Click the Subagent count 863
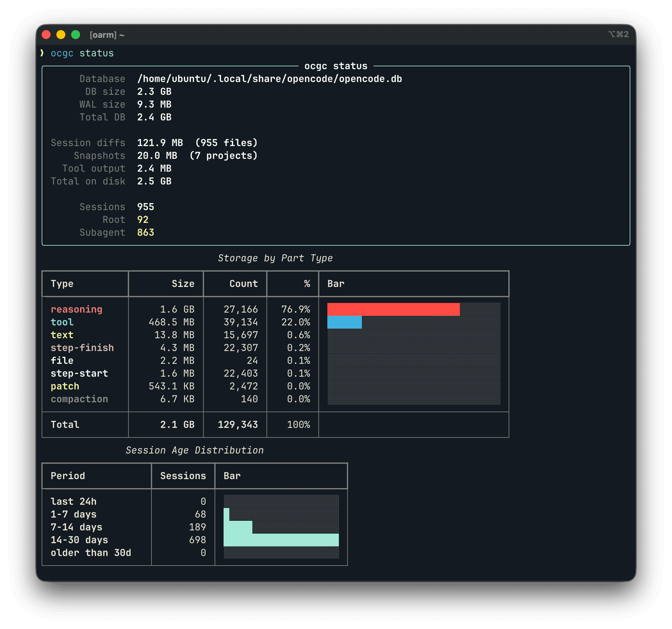 pos(145,233)
